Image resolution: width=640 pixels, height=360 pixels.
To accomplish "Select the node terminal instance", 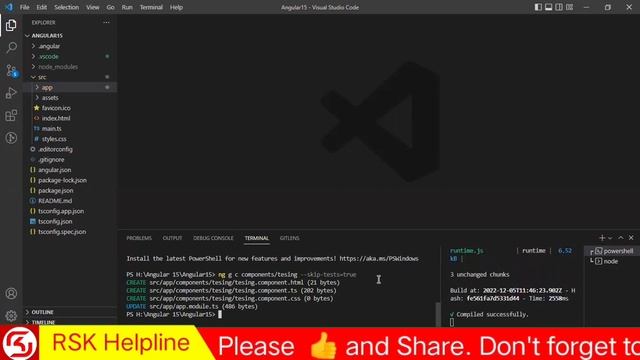I will (x=607, y=261).
